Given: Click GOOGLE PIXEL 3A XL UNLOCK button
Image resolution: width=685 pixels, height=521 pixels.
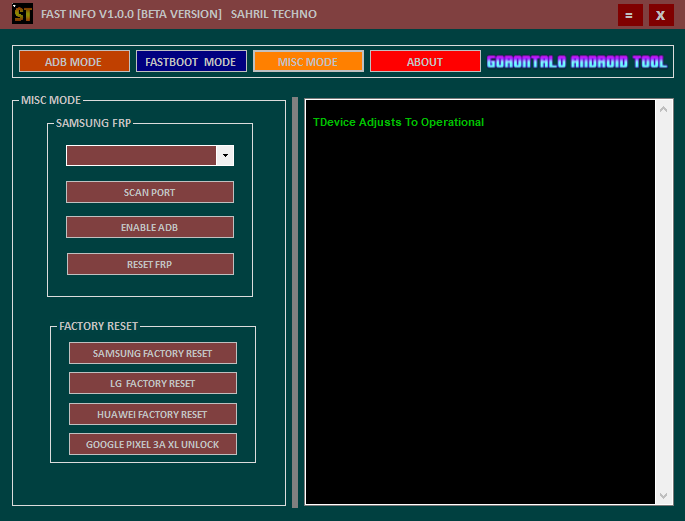Looking at the screenshot, I should [x=152, y=444].
